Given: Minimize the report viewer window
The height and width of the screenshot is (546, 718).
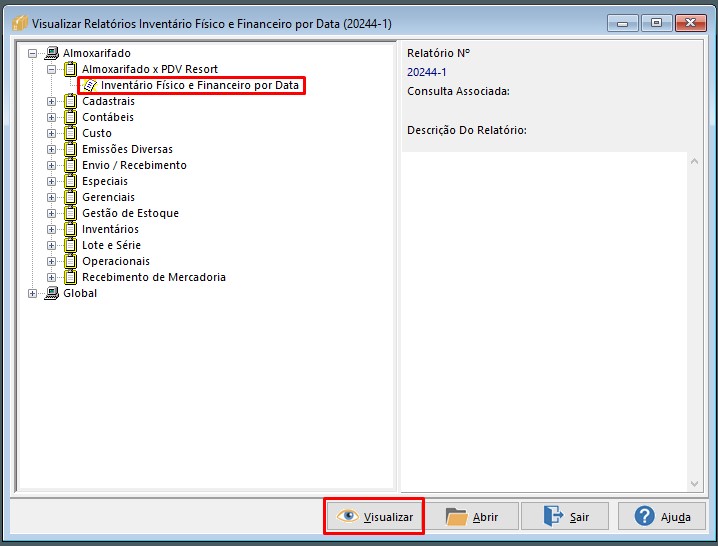Looking at the screenshot, I should pos(622,22).
